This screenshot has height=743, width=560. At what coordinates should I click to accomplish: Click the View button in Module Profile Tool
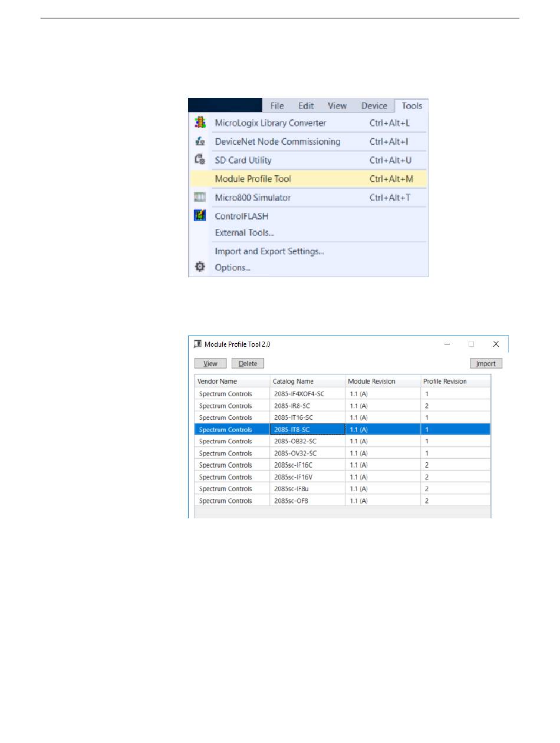(210, 364)
